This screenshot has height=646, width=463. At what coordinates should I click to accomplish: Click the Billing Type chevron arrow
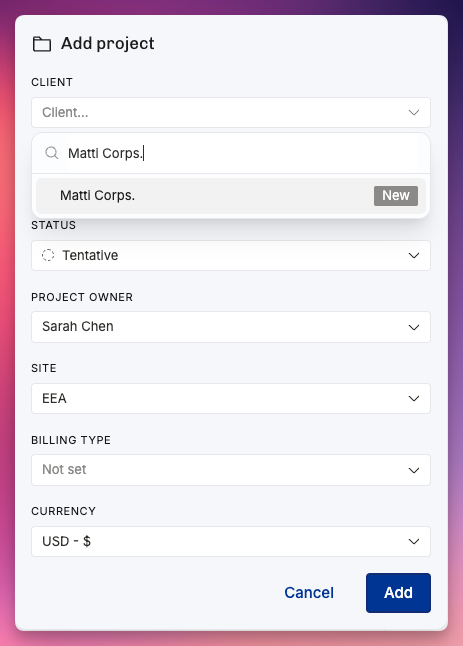(414, 470)
